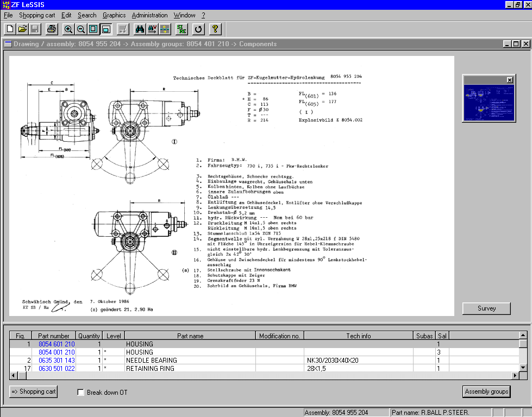This screenshot has width=532, height=417.
Task: Open a file with the folder icon
Action: click(x=22, y=29)
